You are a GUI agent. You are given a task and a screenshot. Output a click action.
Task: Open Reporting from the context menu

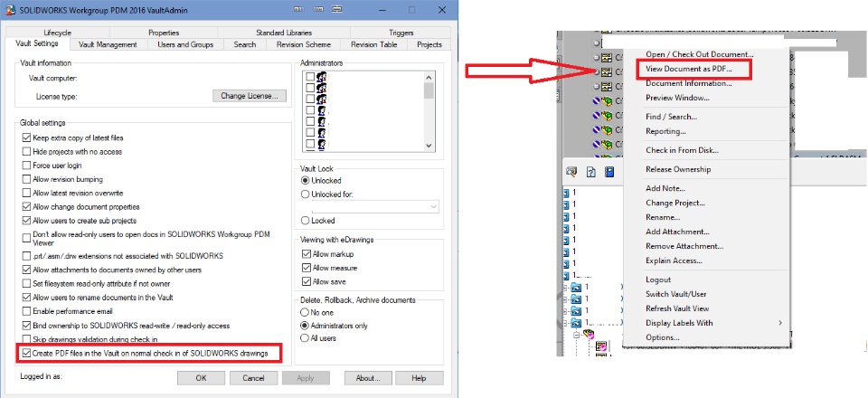(666, 131)
